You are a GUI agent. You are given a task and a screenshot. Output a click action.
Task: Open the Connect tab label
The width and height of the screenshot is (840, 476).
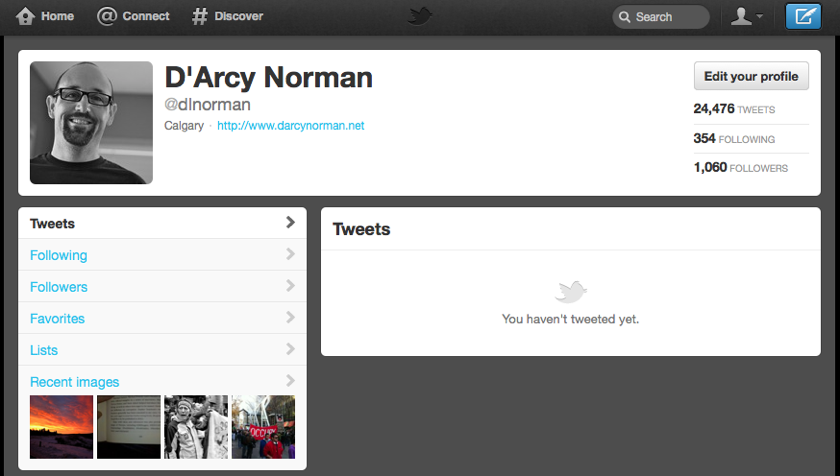pos(146,16)
